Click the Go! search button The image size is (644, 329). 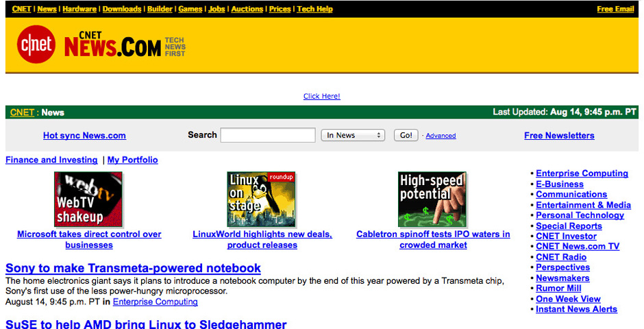point(406,135)
